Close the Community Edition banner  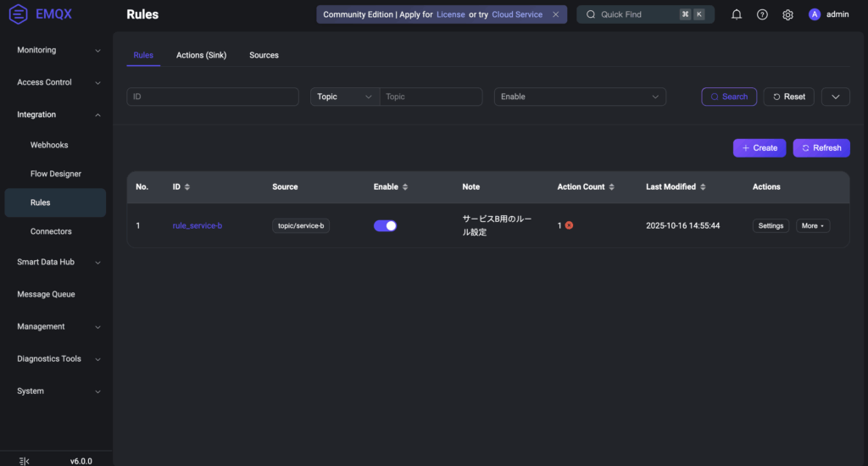[555, 14]
